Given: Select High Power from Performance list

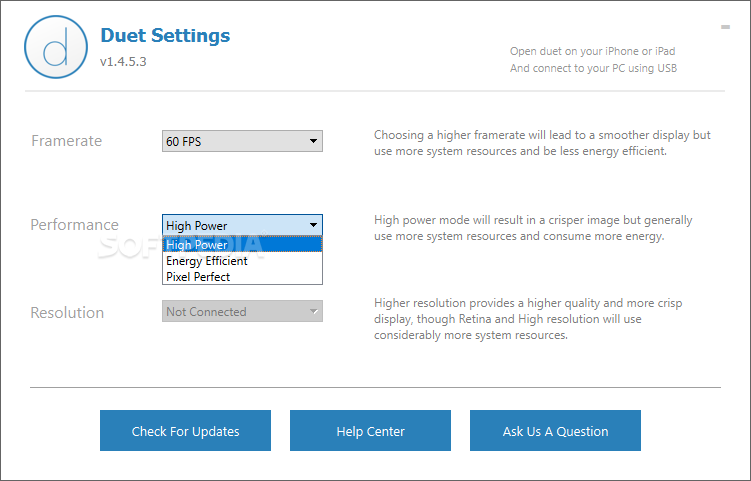Looking at the screenshot, I should pos(242,244).
